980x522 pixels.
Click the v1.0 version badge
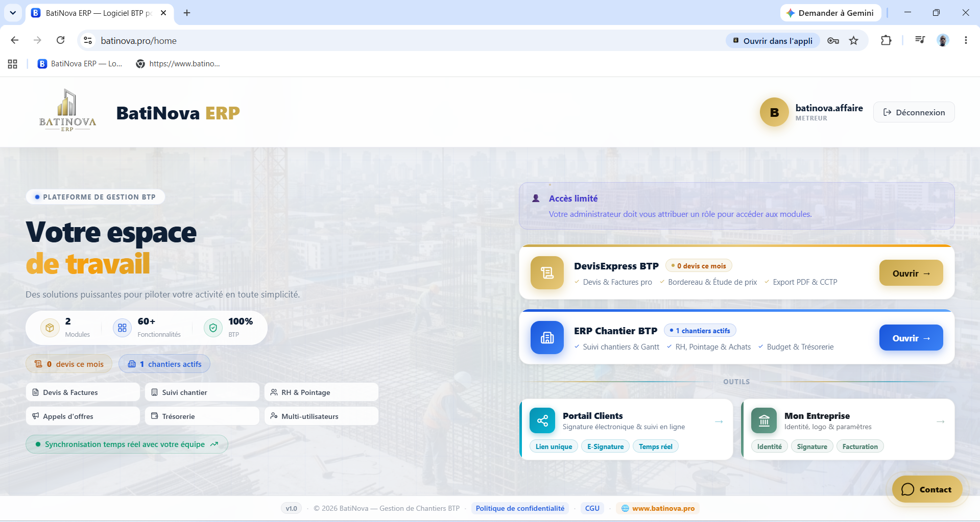pos(291,508)
